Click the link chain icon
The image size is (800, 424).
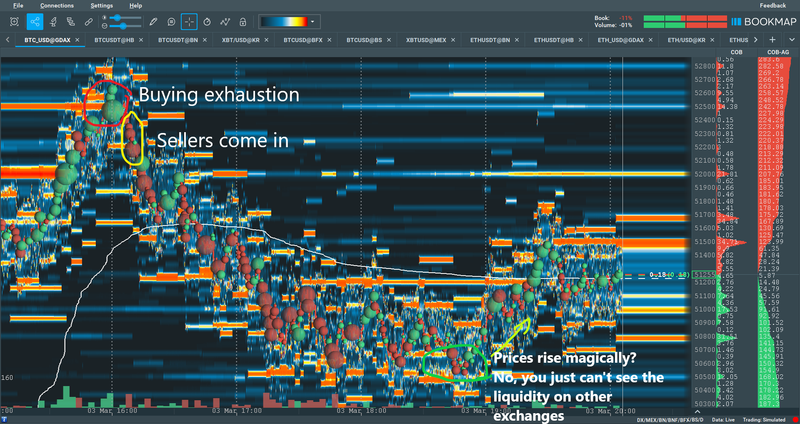pos(88,22)
